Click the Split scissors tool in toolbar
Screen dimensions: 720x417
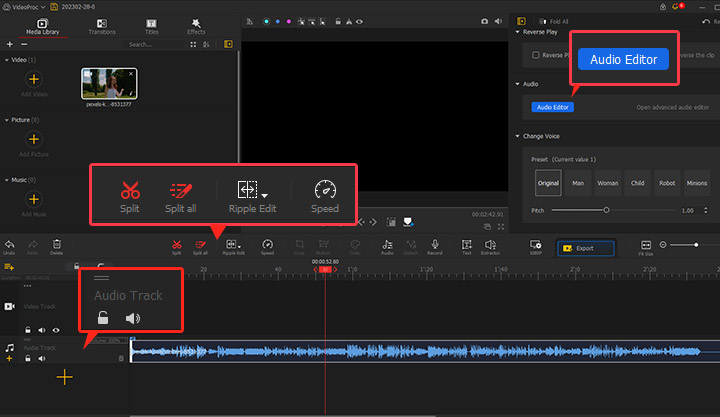point(176,244)
